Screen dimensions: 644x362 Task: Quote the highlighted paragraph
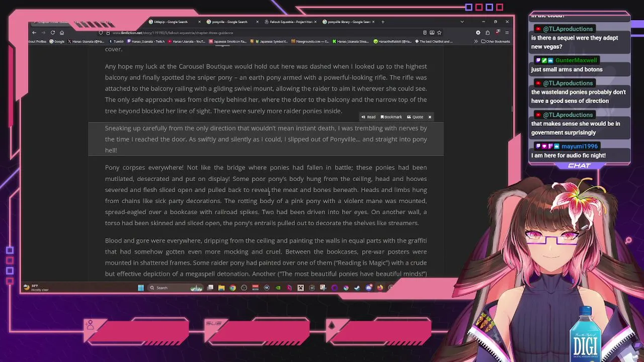(x=415, y=117)
